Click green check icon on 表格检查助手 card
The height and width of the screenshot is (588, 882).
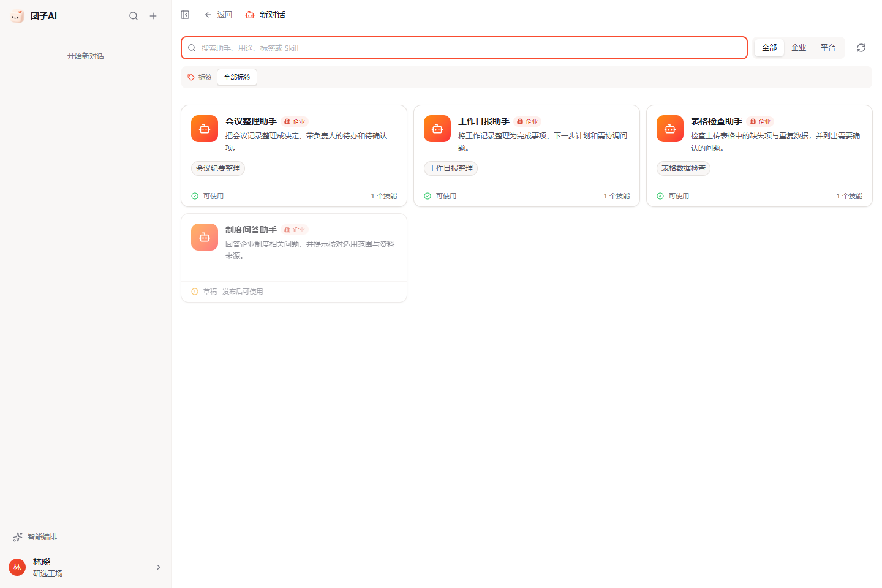point(660,196)
